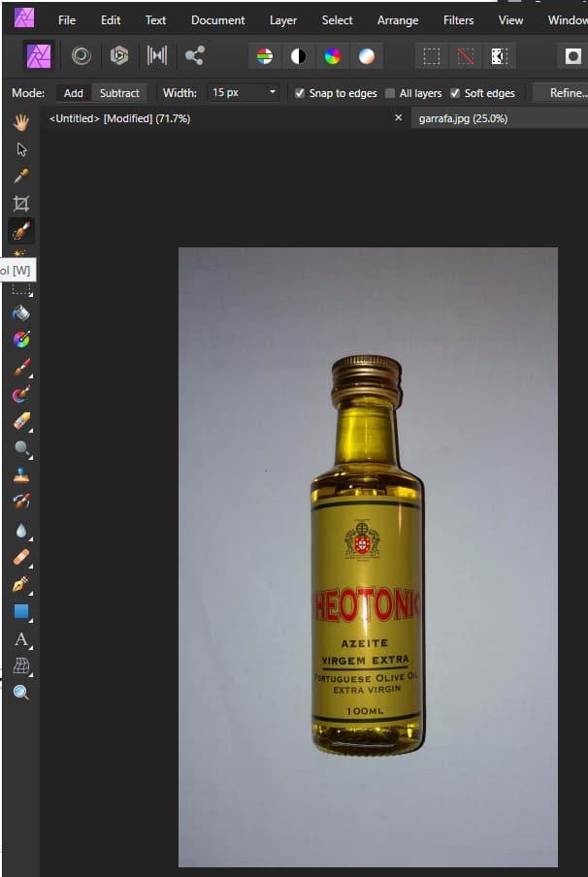Set selection mode to Add
The height and width of the screenshot is (877, 588).
(74, 93)
